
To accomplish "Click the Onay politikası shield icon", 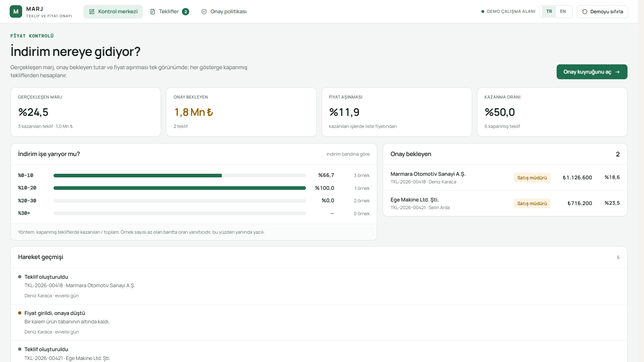I will click(204, 12).
